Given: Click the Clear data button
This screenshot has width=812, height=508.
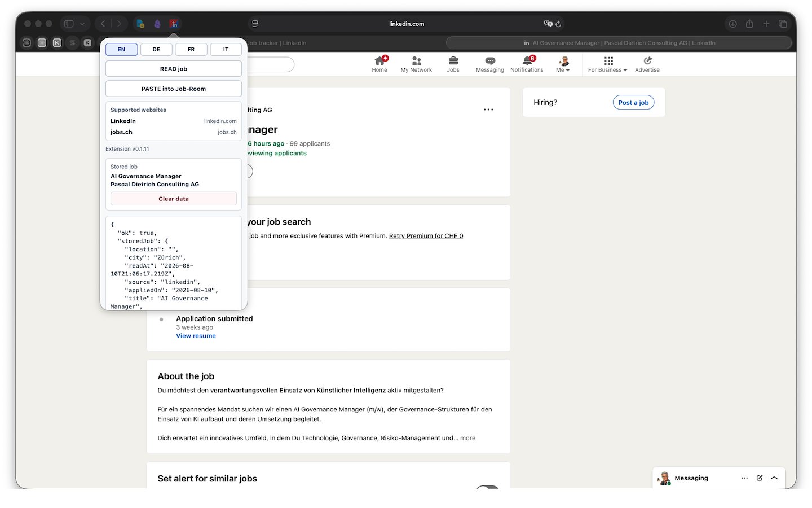Looking at the screenshot, I should pyautogui.click(x=174, y=199).
